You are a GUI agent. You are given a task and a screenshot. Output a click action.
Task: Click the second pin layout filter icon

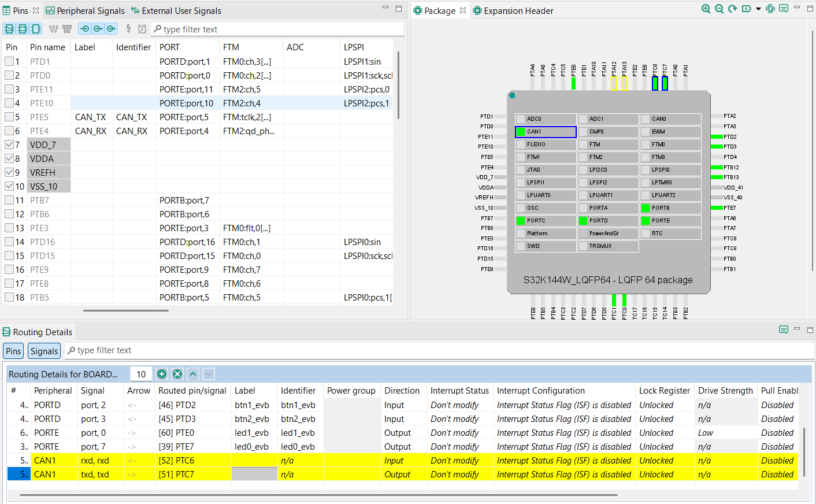coord(23,29)
